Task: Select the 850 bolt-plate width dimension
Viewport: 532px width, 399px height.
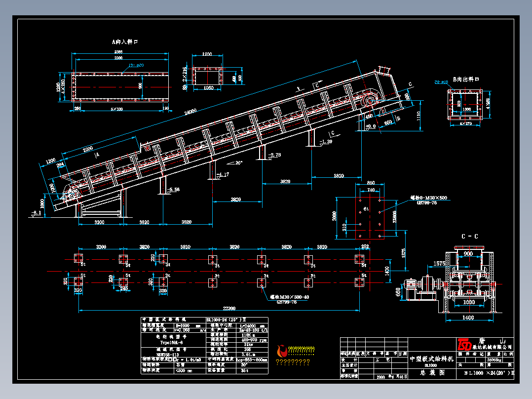Action: pyautogui.click(x=371, y=183)
